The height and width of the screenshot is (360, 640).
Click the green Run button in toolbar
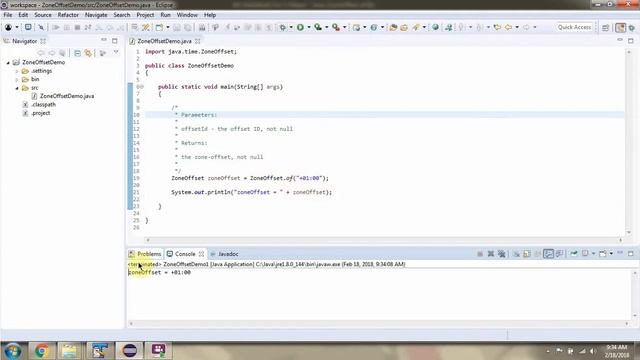pyautogui.click(x=300, y=27)
